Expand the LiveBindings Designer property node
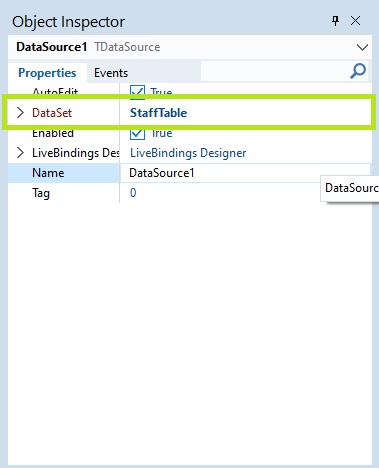This screenshot has height=468, width=379. (20, 153)
